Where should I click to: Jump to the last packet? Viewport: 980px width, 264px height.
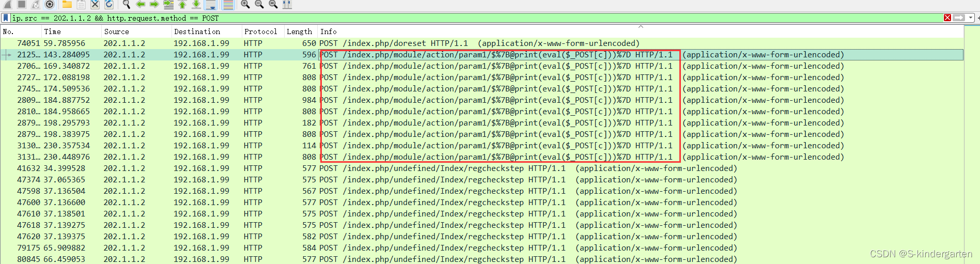pyautogui.click(x=196, y=4)
